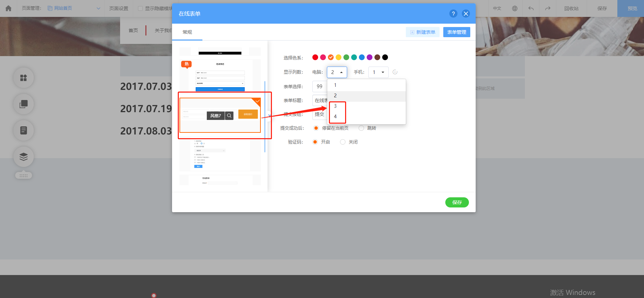644x298 pixels.
Task: Open 回收站 in top bar
Action: coord(571,8)
